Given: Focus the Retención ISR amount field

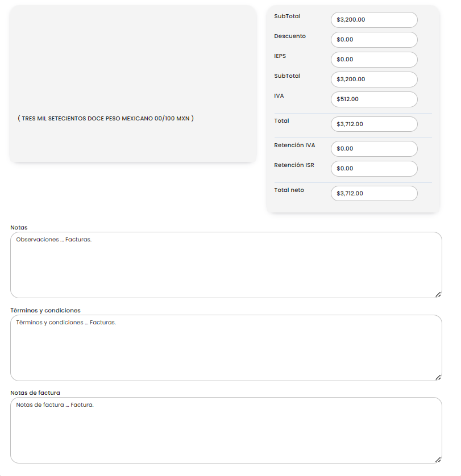Looking at the screenshot, I should (373, 169).
